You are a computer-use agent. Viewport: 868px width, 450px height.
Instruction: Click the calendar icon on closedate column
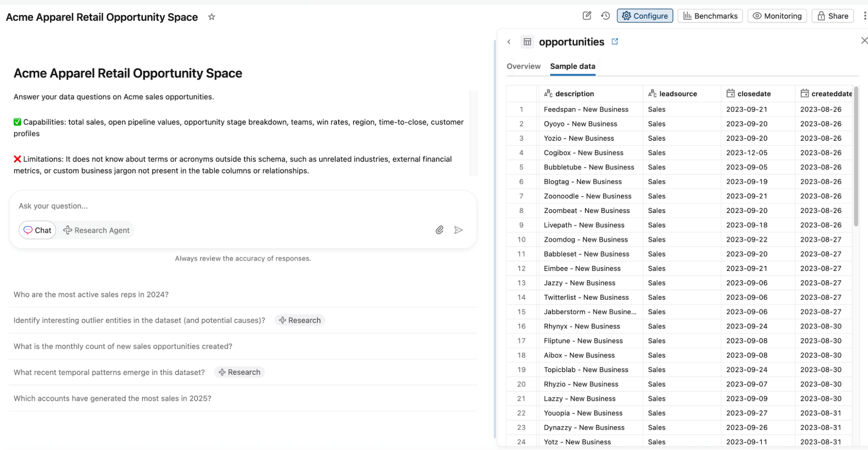click(x=730, y=93)
